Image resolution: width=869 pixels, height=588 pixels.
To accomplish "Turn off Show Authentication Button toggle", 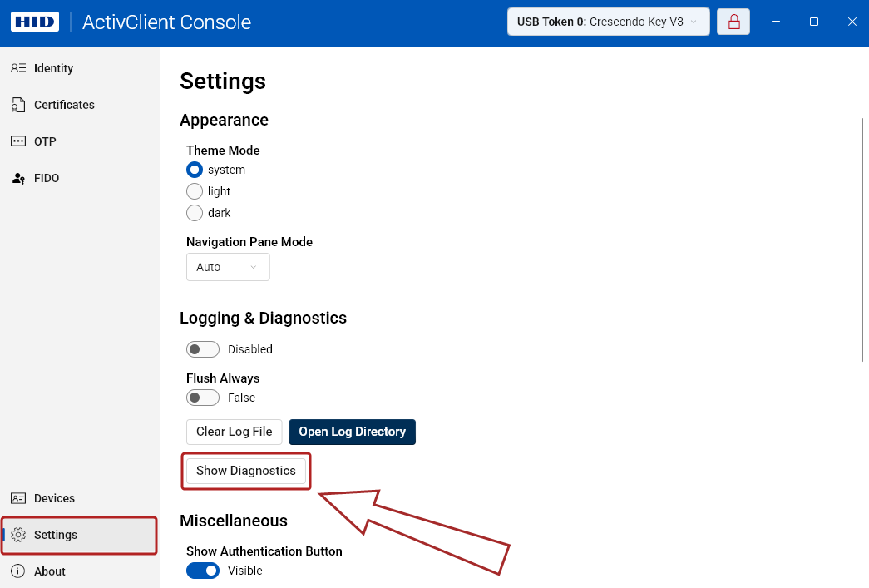I will click(203, 571).
